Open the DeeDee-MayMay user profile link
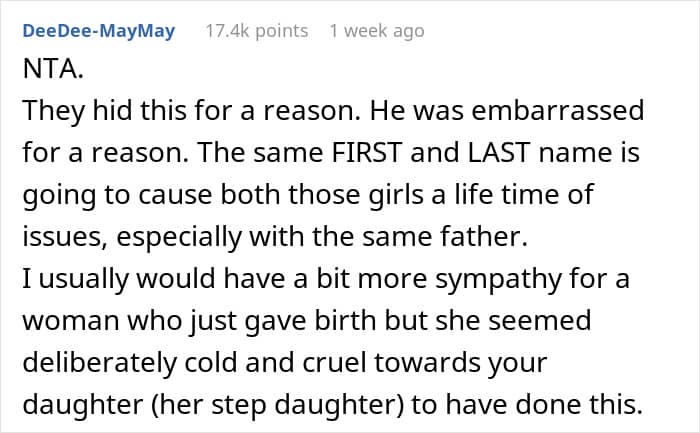This screenshot has height=433, width=700. pos(98,31)
